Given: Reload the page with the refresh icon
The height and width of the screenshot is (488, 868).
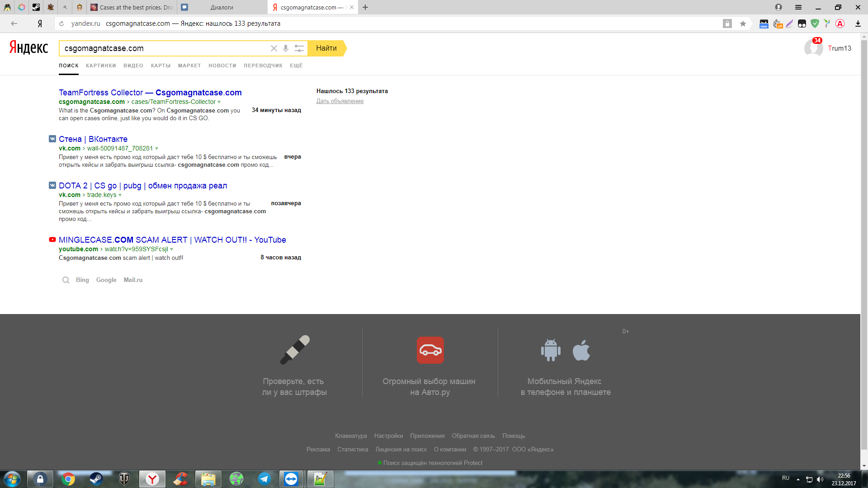Looking at the screenshot, I should (x=61, y=23).
